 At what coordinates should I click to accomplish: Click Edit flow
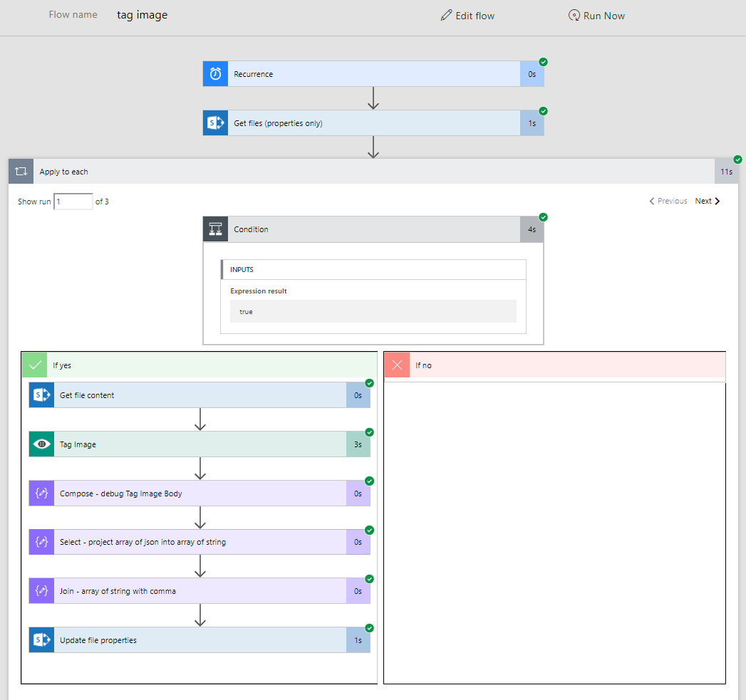(467, 16)
